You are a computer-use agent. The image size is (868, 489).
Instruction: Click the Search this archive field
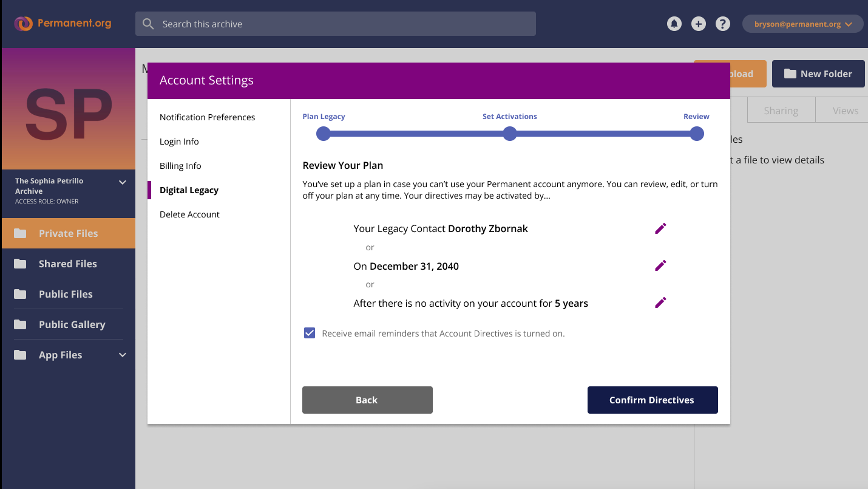pyautogui.click(x=335, y=24)
